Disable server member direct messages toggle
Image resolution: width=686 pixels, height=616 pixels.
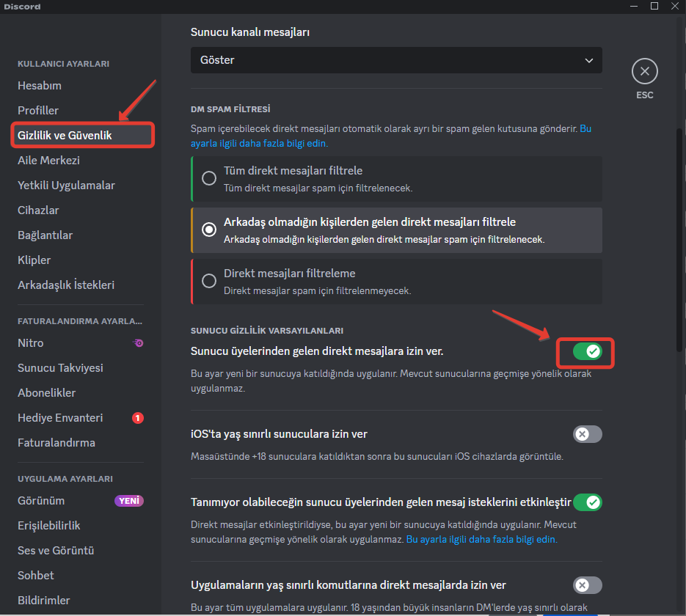tap(585, 353)
